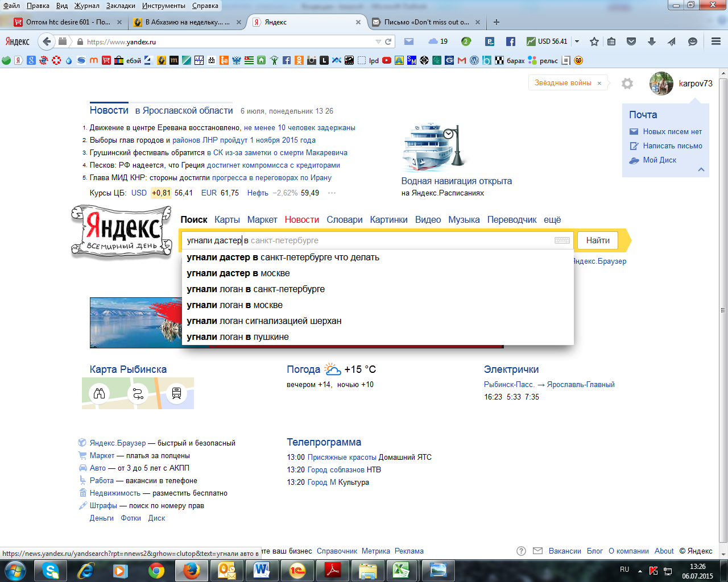Viewport: 728px width, 582px height.
Task: Choose suggestion угнали логан сигнализацией шерхан
Action: tap(378, 321)
